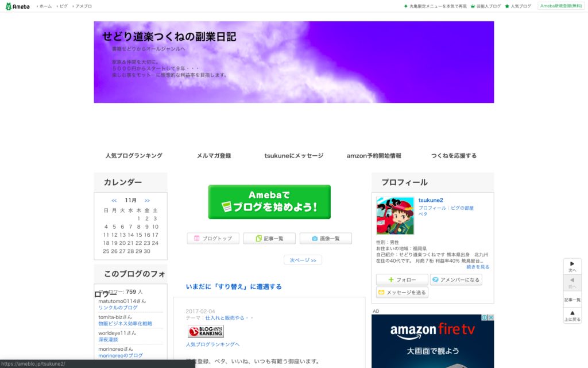Click the Ameba logo in header
This screenshot has height=368, width=588.
[x=19, y=6]
